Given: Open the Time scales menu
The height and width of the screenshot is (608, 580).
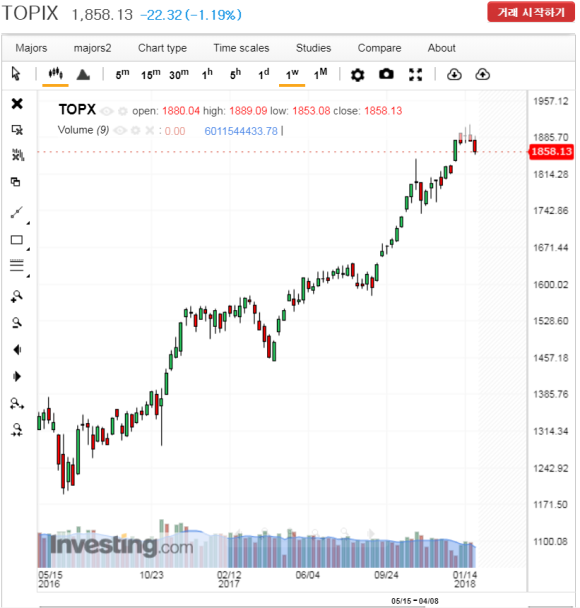Looking at the screenshot, I should point(241,48).
